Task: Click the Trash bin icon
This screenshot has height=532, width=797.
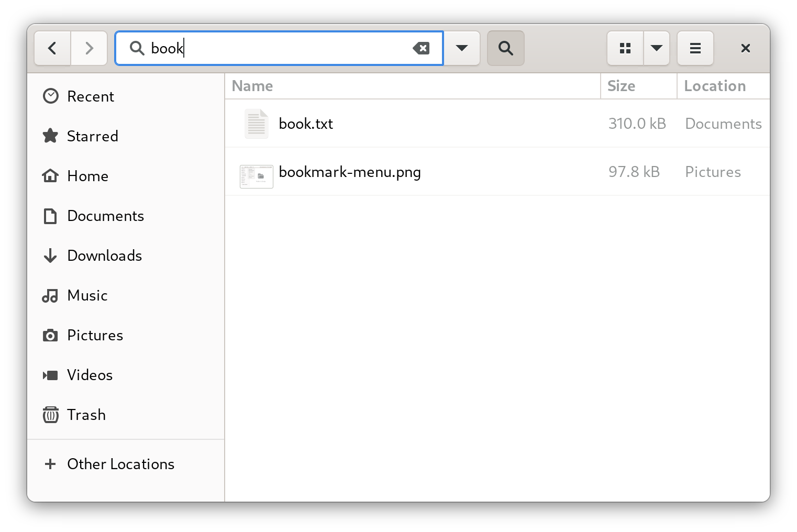Action: pyautogui.click(x=50, y=415)
